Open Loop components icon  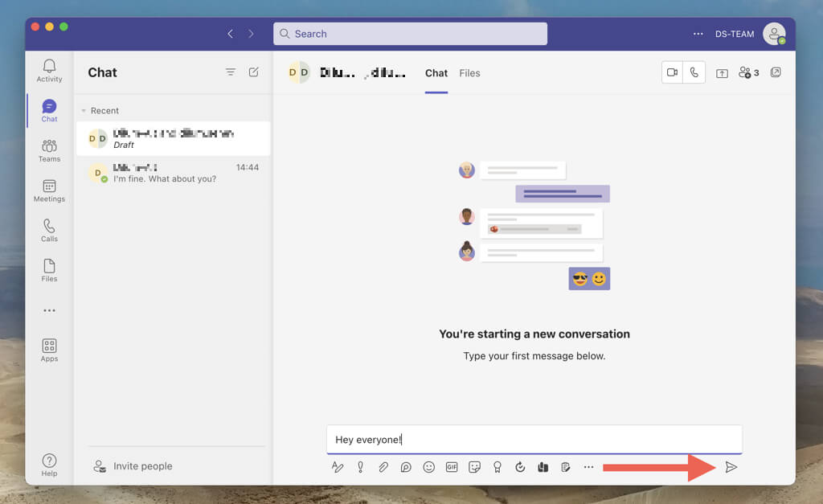[x=406, y=467]
